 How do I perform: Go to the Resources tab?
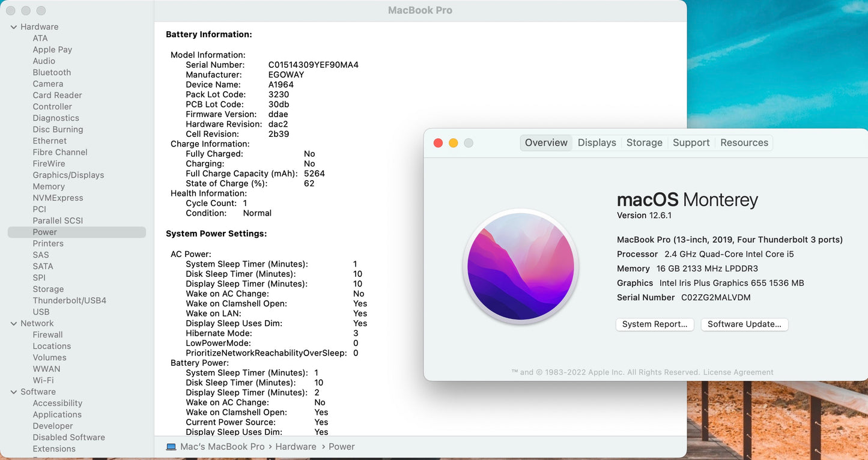click(744, 143)
